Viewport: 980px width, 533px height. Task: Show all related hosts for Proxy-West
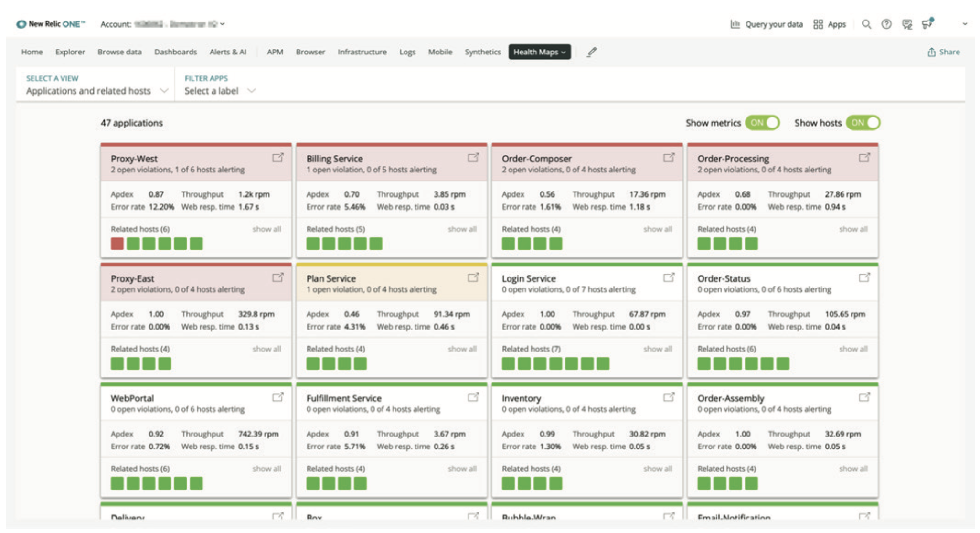coord(266,229)
